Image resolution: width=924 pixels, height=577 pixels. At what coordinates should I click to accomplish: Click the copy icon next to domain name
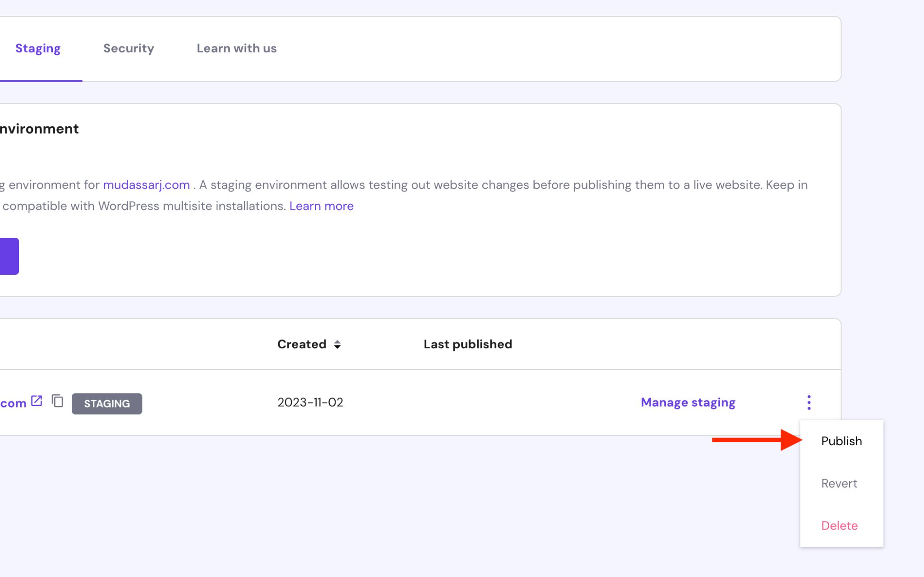tap(57, 402)
